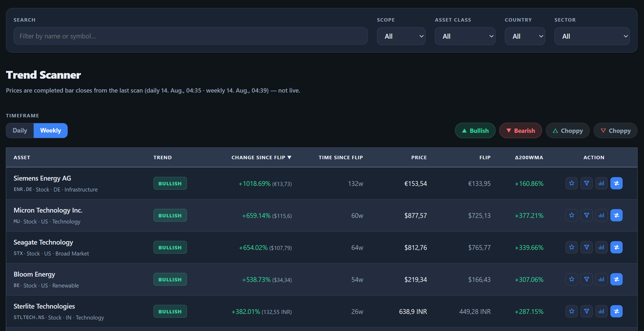Click filter icon in Seagate Technology row
Viewport: 644px width, 331px height.
pos(586,247)
